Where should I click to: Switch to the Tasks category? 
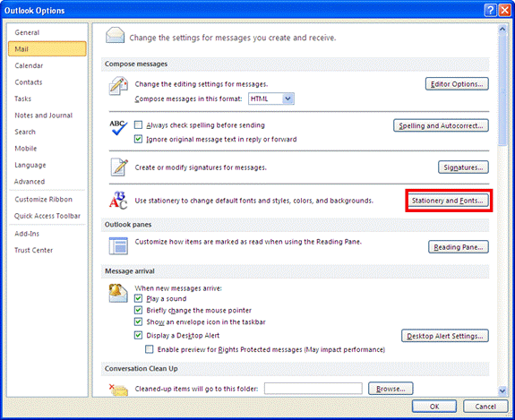pos(47,99)
